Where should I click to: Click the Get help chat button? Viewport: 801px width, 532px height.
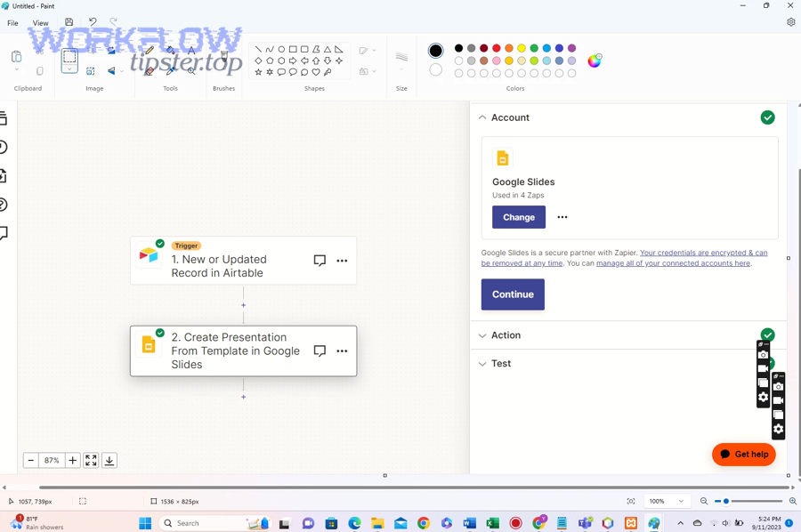[743, 455]
